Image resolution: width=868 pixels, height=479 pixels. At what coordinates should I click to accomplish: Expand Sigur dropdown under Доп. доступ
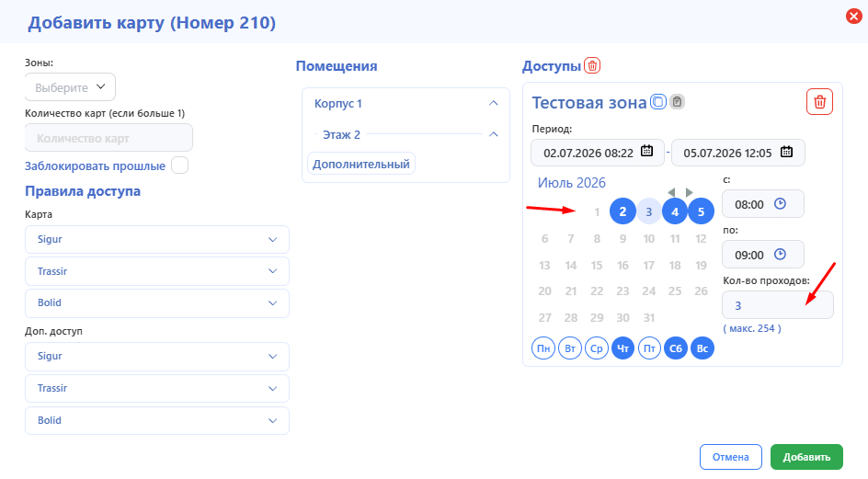tap(156, 356)
